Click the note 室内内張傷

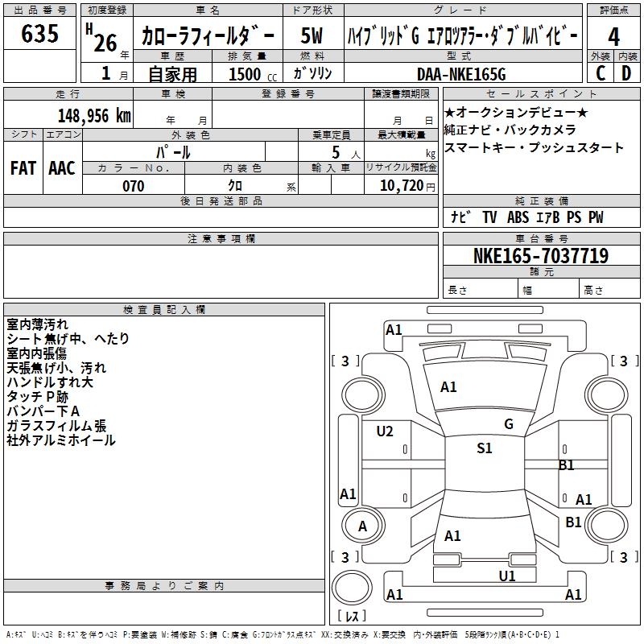coord(36,353)
